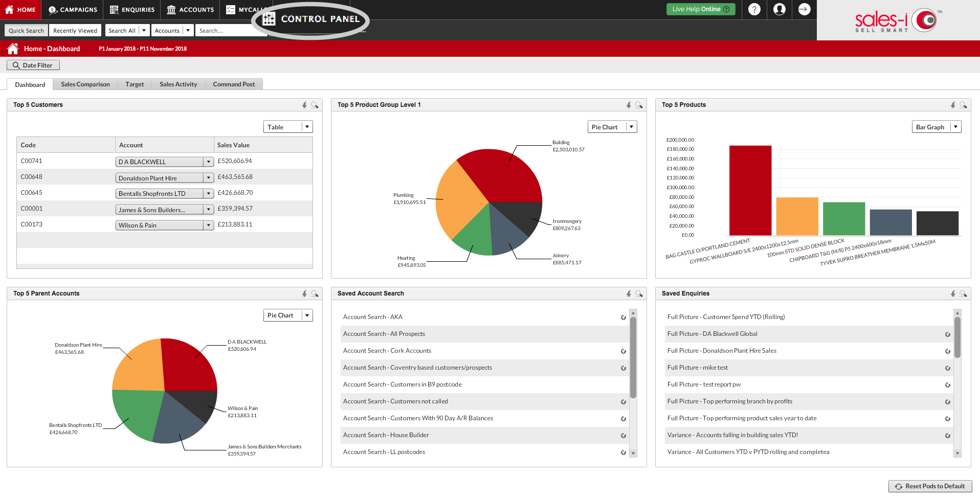980x499 pixels.
Task: Expand the Bentalls Shopfronts LTD dropdown
Action: [208, 194]
